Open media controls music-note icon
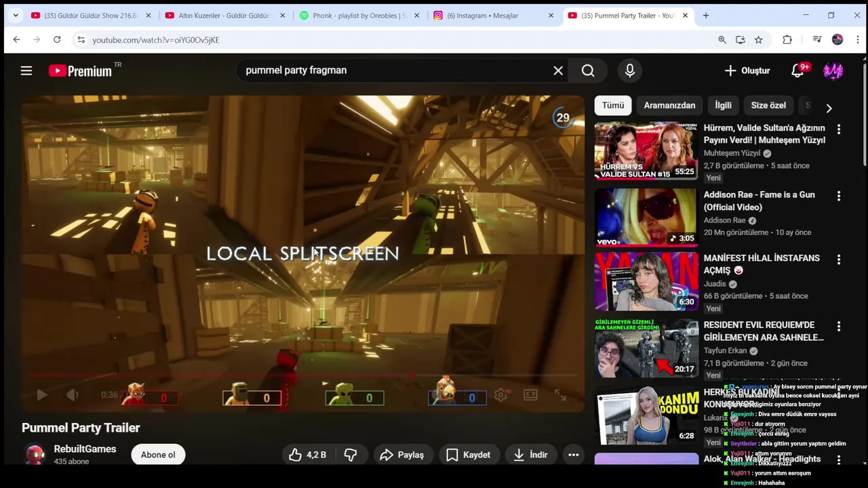The image size is (868, 488). pos(817,40)
